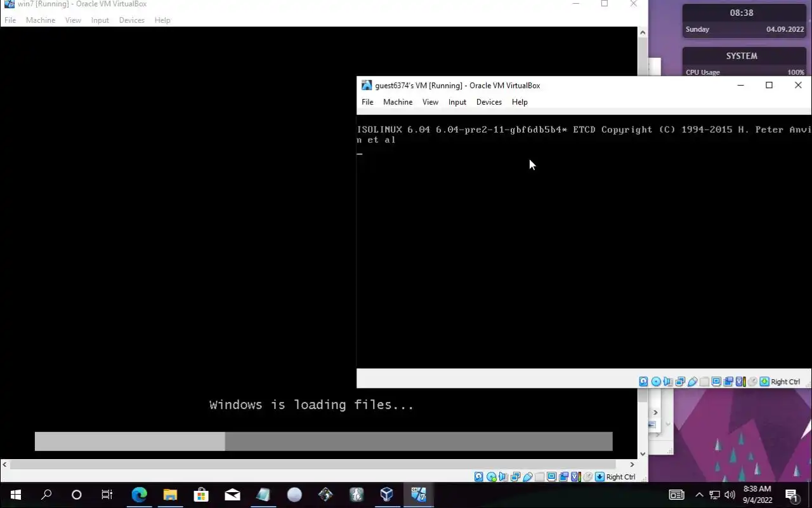This screenshot has width=812, height=508.
Task: Open Help menu in win7 VM window
Action: pos(162,20)
